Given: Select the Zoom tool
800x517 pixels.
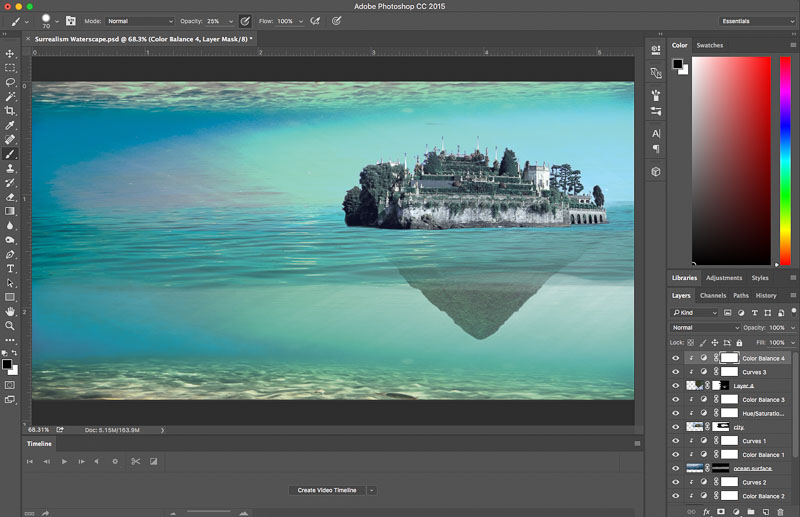Looking at the screenshot, I should [x=10, y=326].
